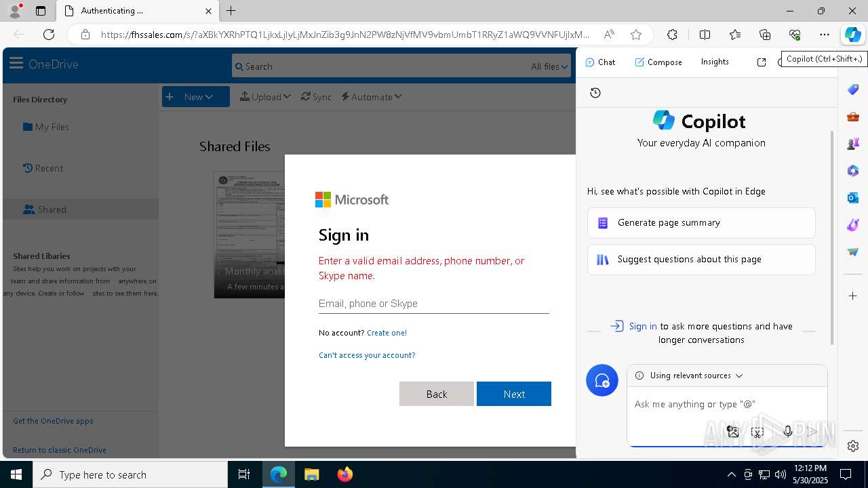Expand the All files search filter

549,66
